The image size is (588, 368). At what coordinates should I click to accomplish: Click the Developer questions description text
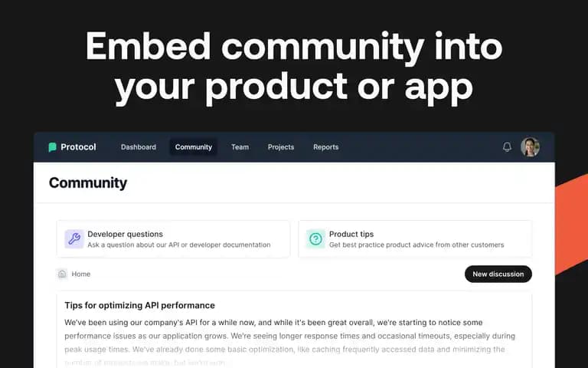point(179,245)
